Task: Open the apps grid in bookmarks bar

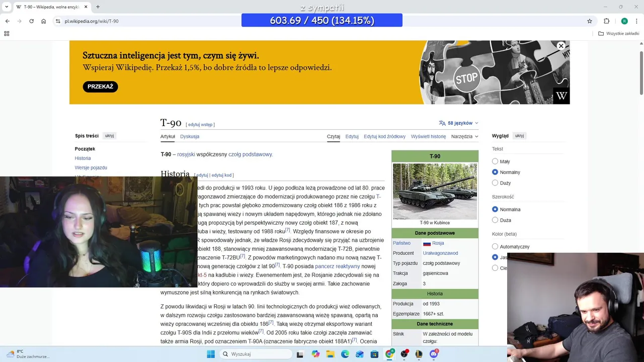Action: 7,34
